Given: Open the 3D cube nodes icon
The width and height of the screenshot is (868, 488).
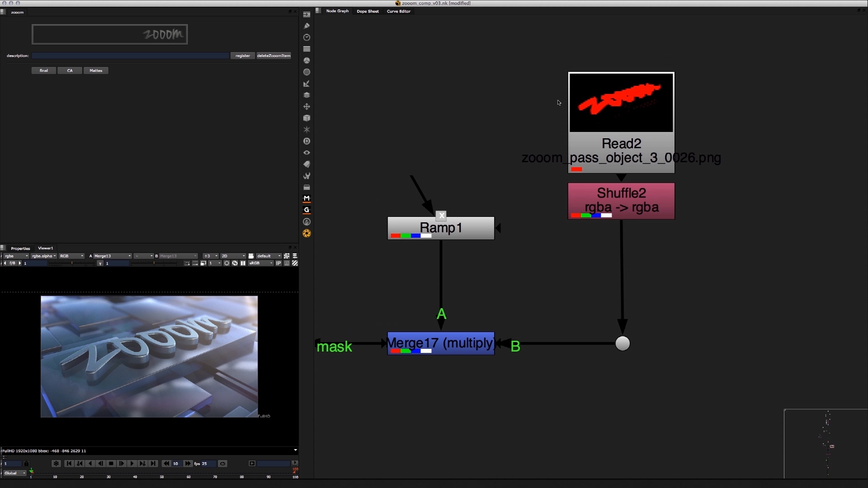Looking at the screenshot, I should tap(307, 118).
